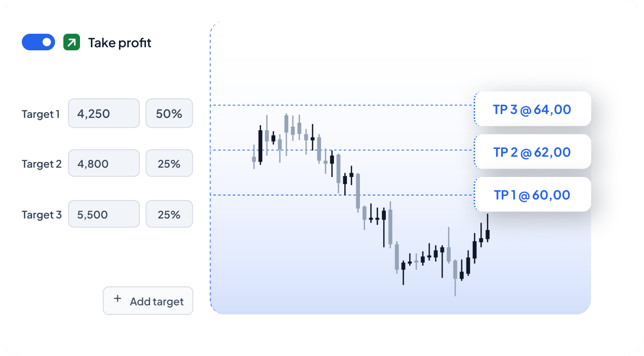This screenshot has width=644, height=356.
Task: Select the Target 2 row label
Action: tap(42, 164)
